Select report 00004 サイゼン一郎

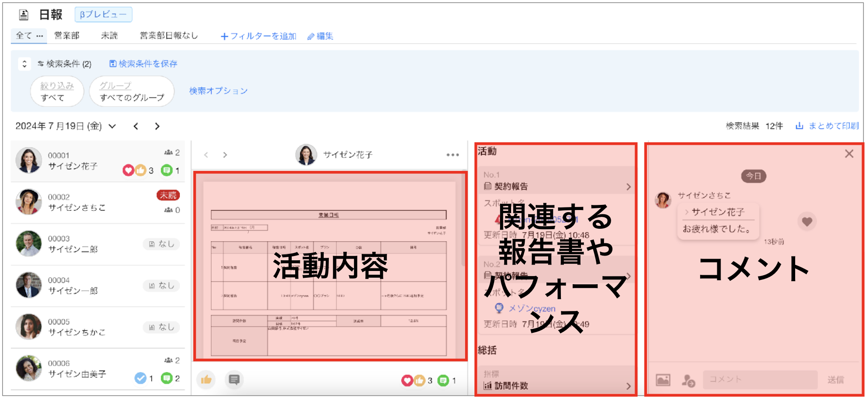98,286
